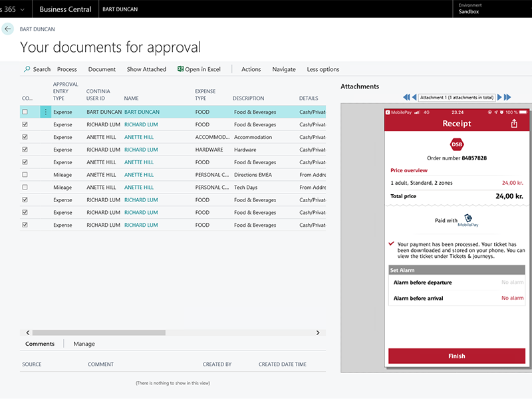
Task: Click Hardware description cell
Action: tap(245, 150)
